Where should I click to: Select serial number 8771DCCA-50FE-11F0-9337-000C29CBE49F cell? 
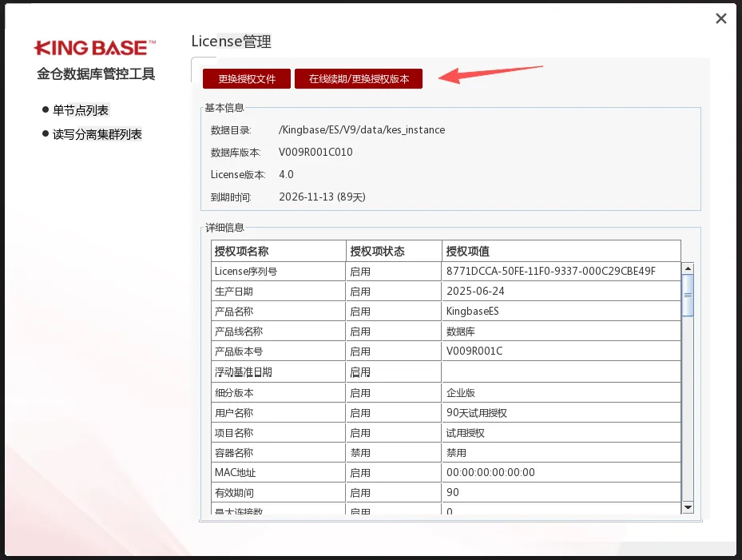pos(561,272)
